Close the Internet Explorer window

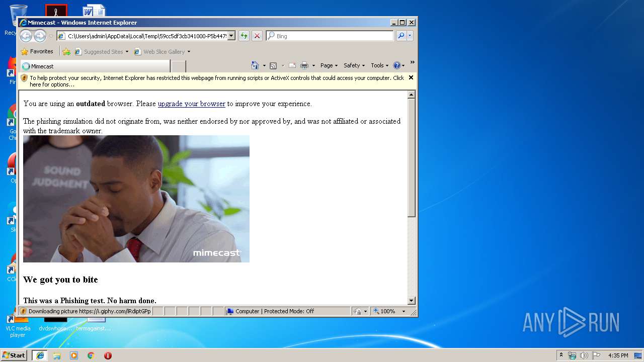tap(412, 23)
